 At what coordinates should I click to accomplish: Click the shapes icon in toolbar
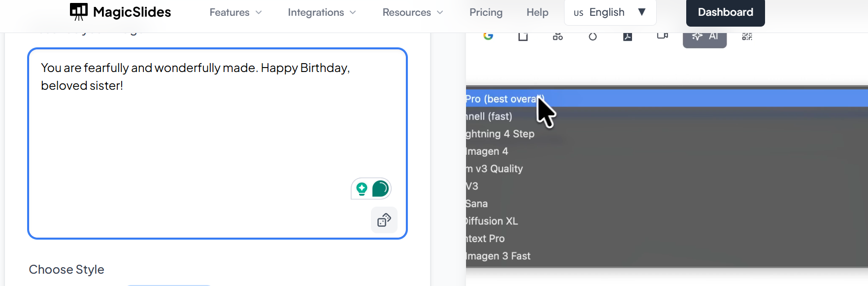(x=558, y=36)
